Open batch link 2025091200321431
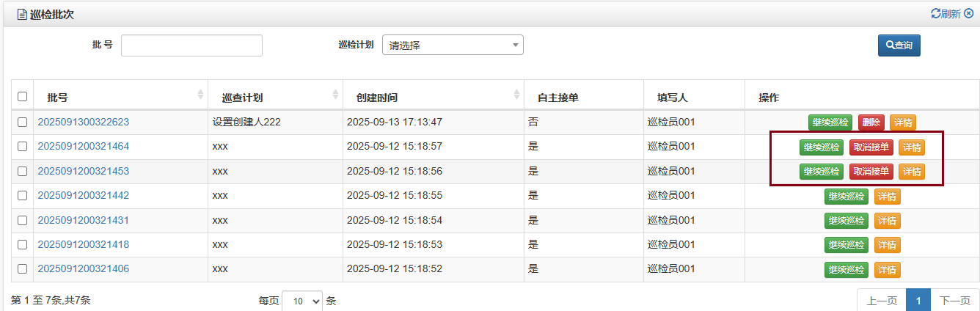This screenshot has width=980, height=311. (x=83, y=220)
